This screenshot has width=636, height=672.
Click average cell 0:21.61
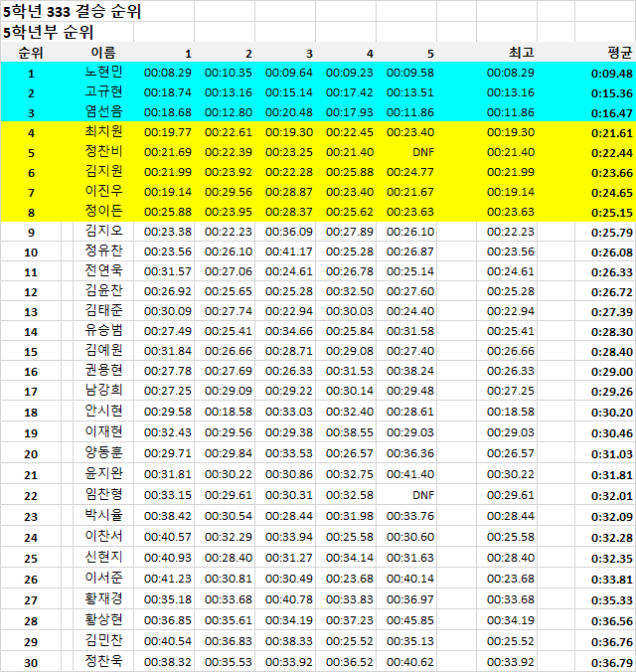pyautogui.click(x=611, y=133)
